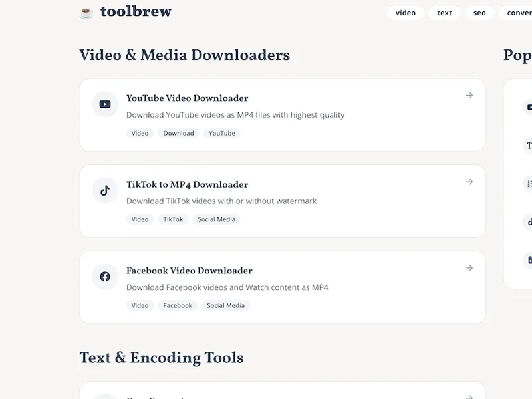Viewport: 532px width, 399px height.
Task: Click the Social Media tag on TikTok card
Action: pos(217,219)
